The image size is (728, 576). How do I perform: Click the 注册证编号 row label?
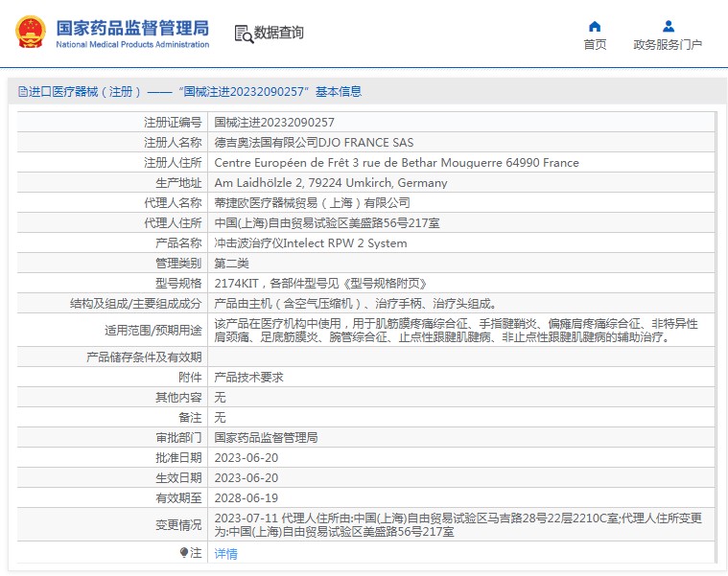tap(173, 123)
